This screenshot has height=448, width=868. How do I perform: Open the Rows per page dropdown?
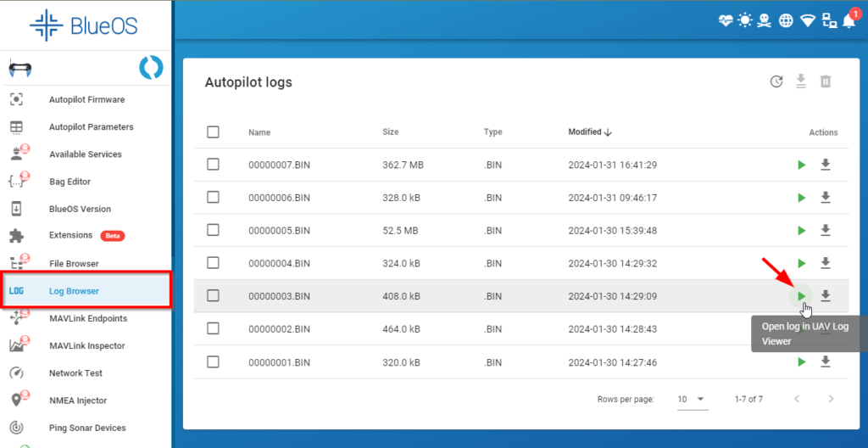693,399
